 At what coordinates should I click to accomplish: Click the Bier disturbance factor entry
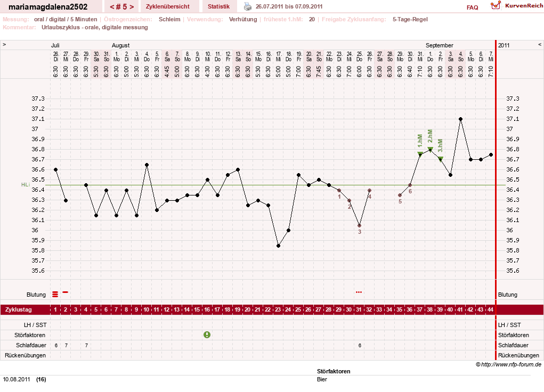pyautogui.click(x=322, y=379)
